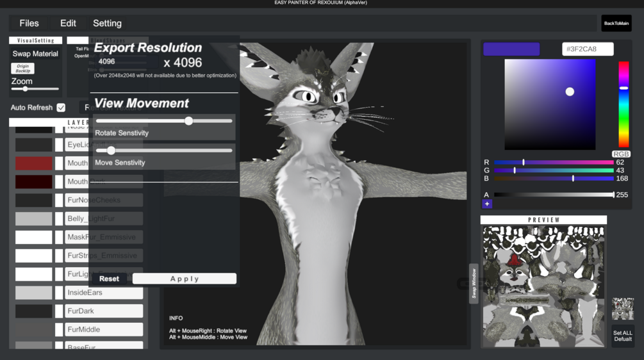Adjust the R channel slider

554,163
